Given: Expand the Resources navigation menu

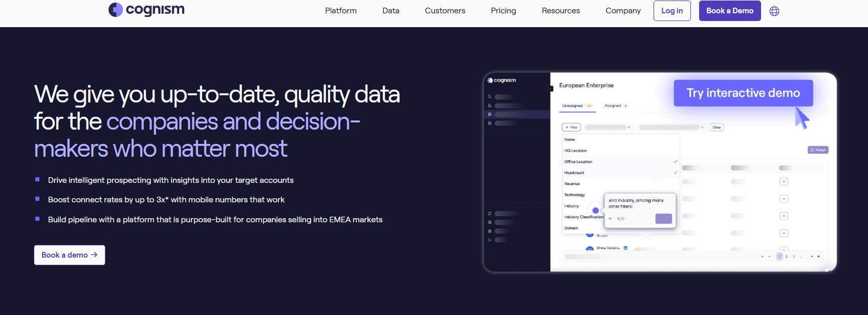Looking at the screenshot, I should [x=560, y=11].
